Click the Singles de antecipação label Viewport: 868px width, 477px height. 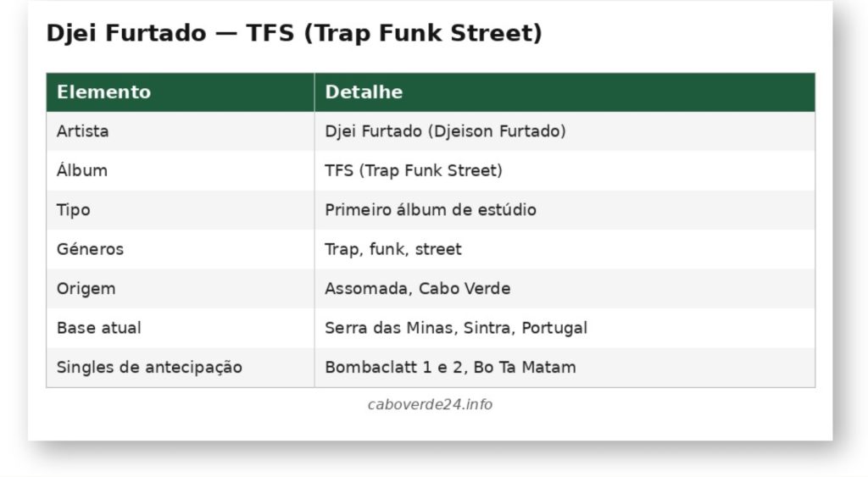[x=149, y=368]
